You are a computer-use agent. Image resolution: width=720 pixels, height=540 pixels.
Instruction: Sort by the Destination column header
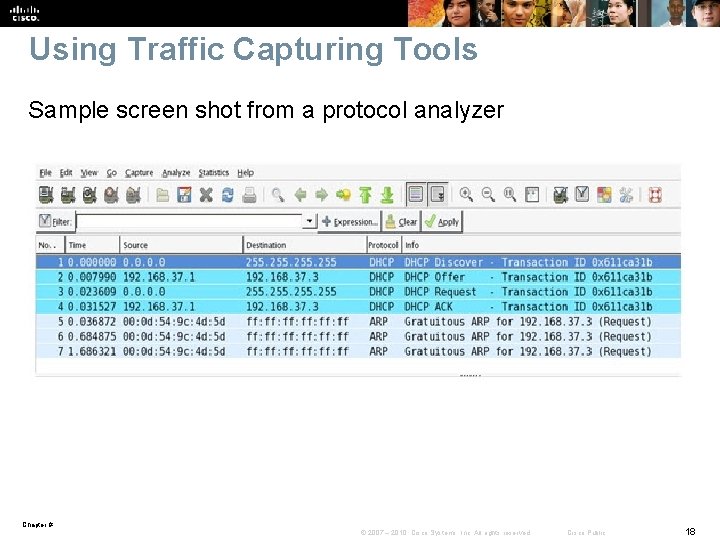click(x=305, y=245)
